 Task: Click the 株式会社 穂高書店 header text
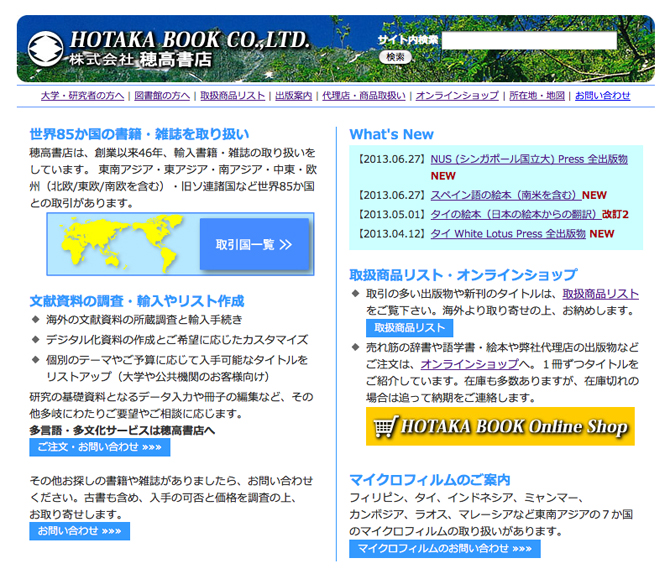tap(140, 59)
